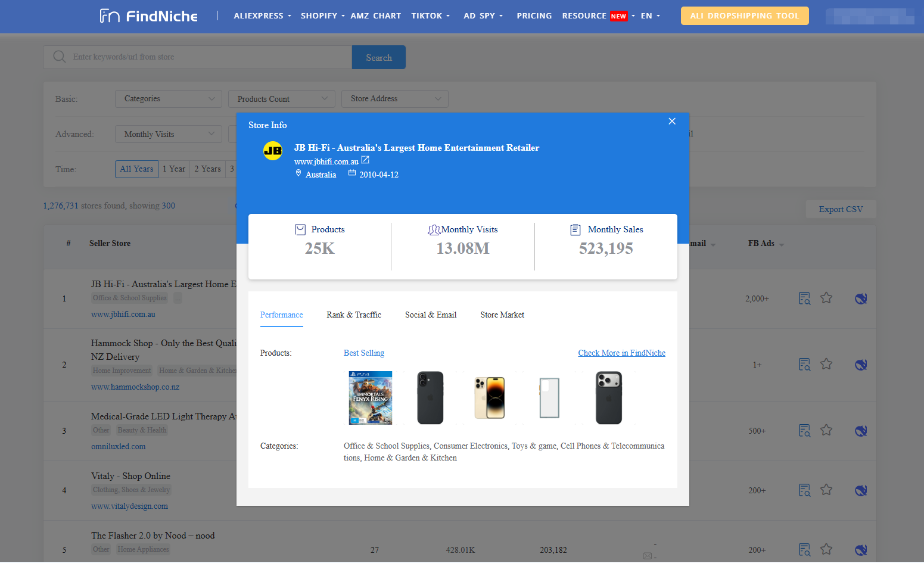924x563 pixels.
Task: Open the Check More in FindNiche link
Action: coord(621,353)
